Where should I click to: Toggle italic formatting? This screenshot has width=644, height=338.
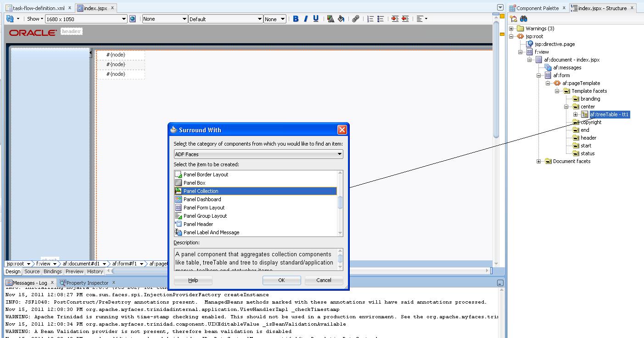click(306, 19)
